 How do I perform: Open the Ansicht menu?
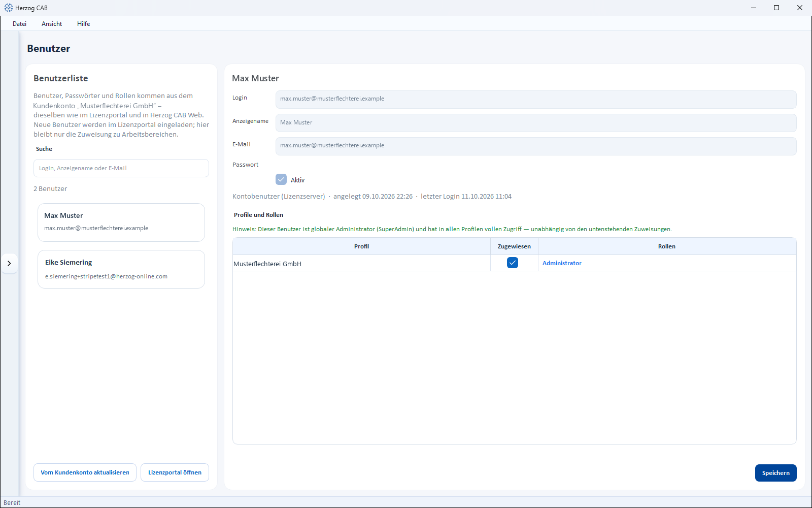52,24
